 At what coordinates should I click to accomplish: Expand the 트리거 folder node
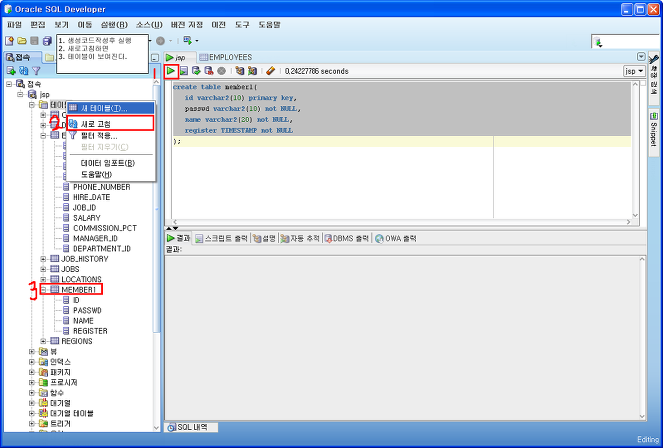[x=32, y=423]
